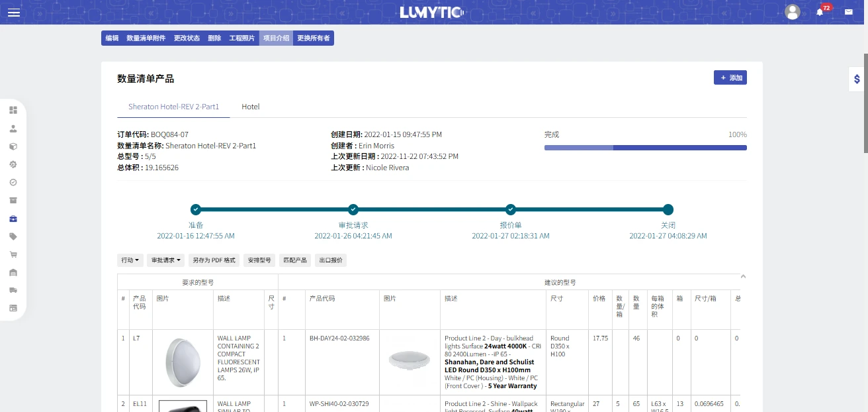Open the notifications bell with 72 badge
This screenshot has height=412, width=868.
(820, 11)
